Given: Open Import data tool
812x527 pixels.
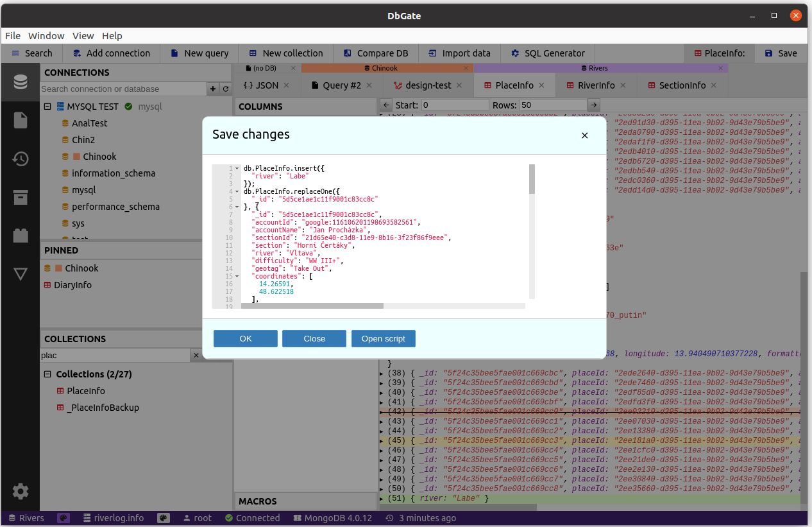Looking at the screenshot, I should tap(459, 53).
